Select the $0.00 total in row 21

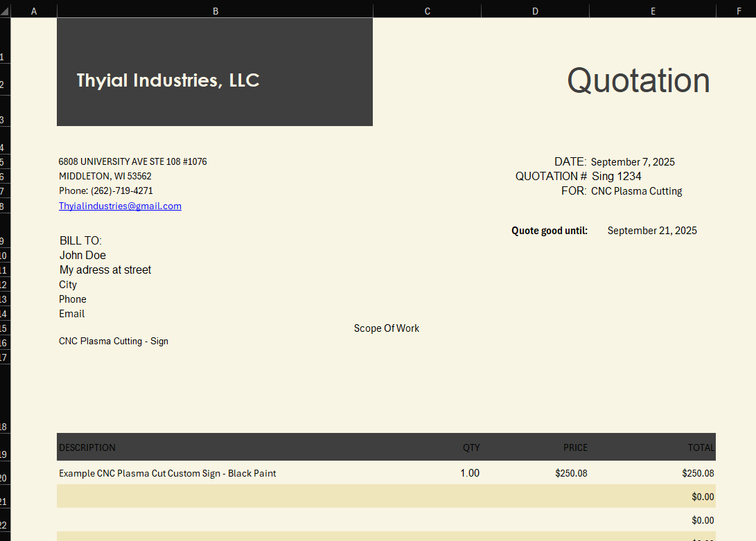(x=703, y=497)
